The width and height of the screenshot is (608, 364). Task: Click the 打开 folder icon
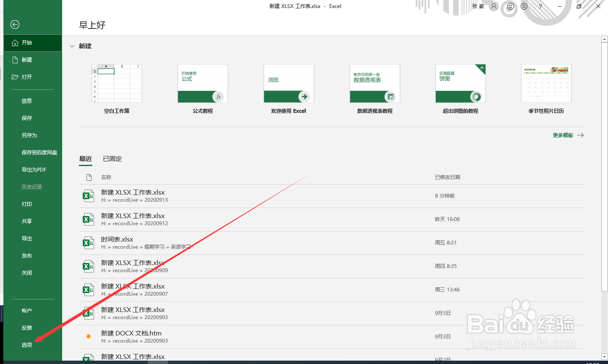click(x=15, y=77)
